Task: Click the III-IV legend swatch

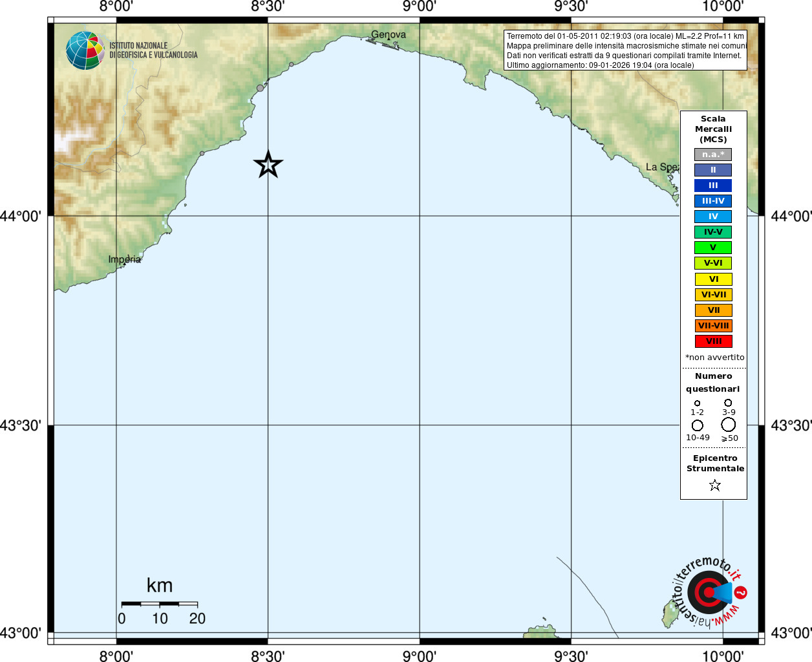Action: (713, 201)
